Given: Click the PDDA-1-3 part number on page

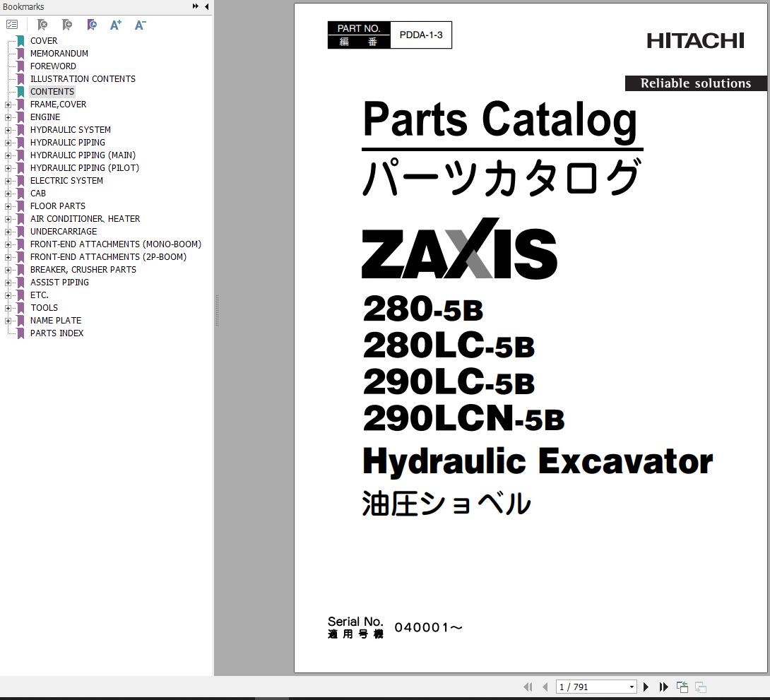Looking at the screenshot, I should tap(421, 35).
